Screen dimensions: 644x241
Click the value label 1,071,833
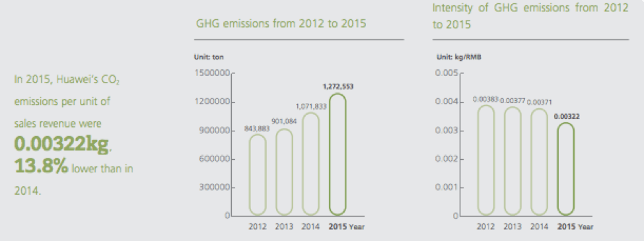(x=311, y=106)
